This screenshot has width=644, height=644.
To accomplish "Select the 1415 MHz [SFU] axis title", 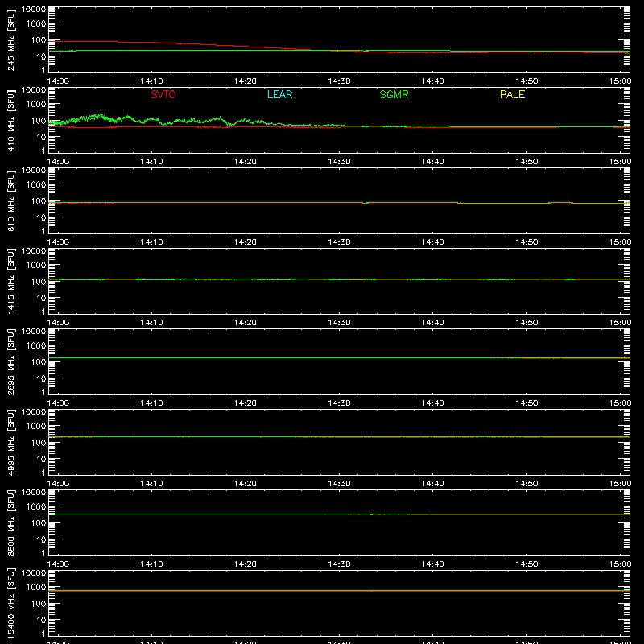I will [x=10, y=281].
